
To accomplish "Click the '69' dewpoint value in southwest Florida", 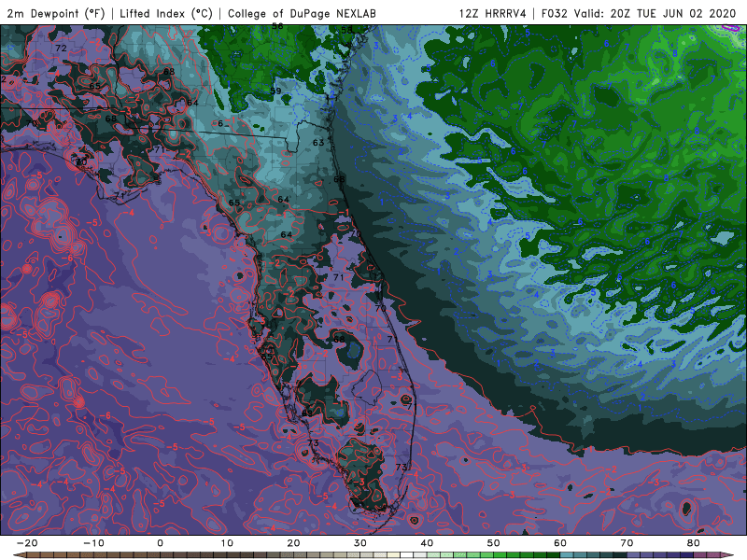I will click(x=307, y=413).
